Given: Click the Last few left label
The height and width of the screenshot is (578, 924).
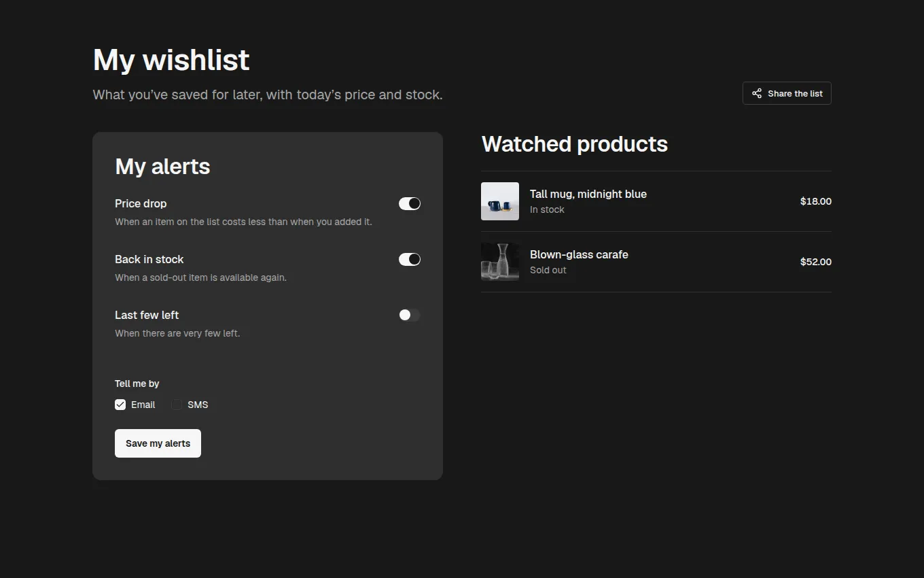Looking at the screenshot, I should [147, 315].
